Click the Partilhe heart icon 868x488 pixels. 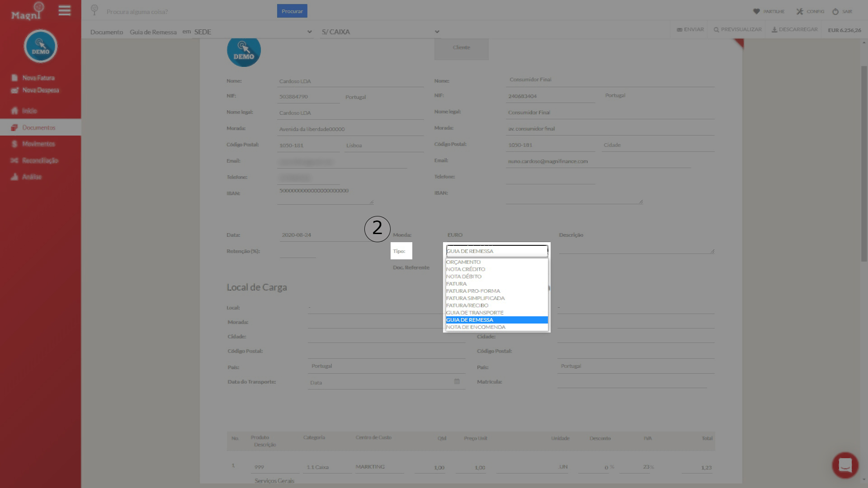coord(756,11)
